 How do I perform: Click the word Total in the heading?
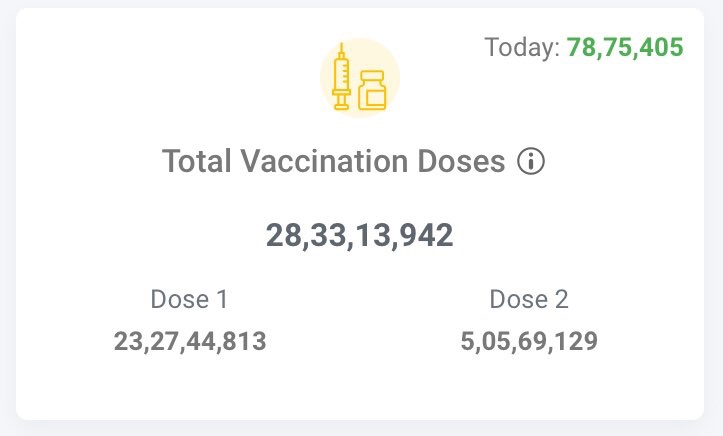(197, 161)
